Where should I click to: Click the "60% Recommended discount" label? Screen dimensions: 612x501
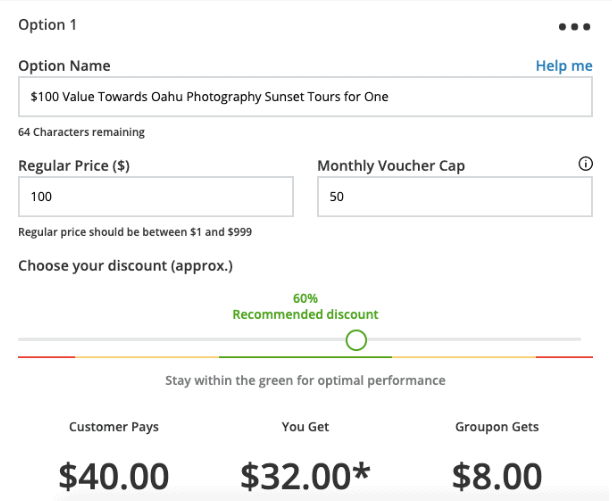[x=305, y=307]
